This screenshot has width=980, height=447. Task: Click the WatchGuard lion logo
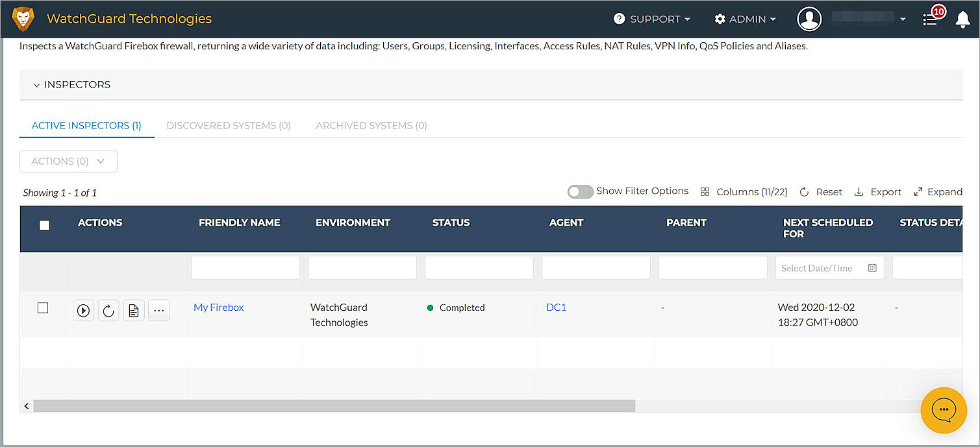click(x=23, y=19)
